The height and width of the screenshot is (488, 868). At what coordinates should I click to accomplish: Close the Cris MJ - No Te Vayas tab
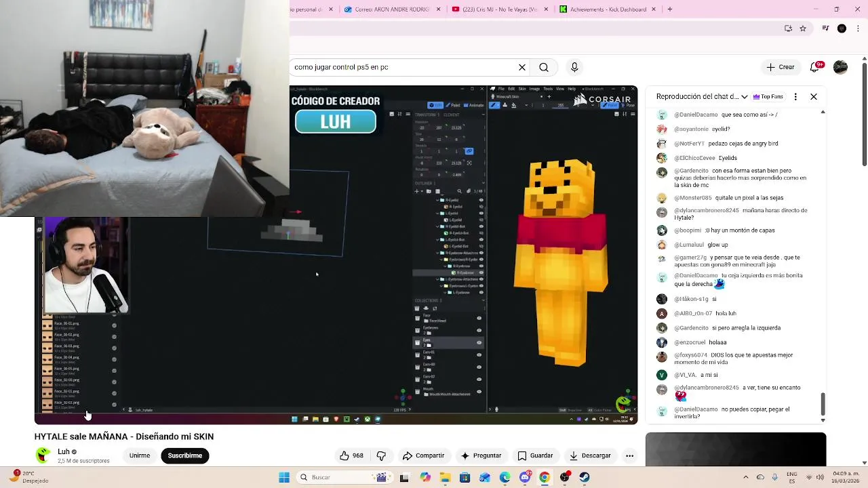[x=547, y=9]
